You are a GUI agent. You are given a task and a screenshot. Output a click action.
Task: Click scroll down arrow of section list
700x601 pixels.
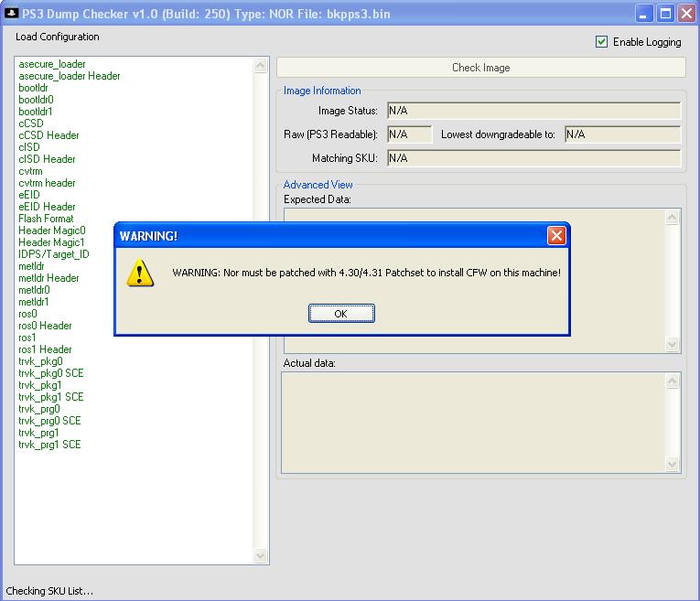[260, 555]
